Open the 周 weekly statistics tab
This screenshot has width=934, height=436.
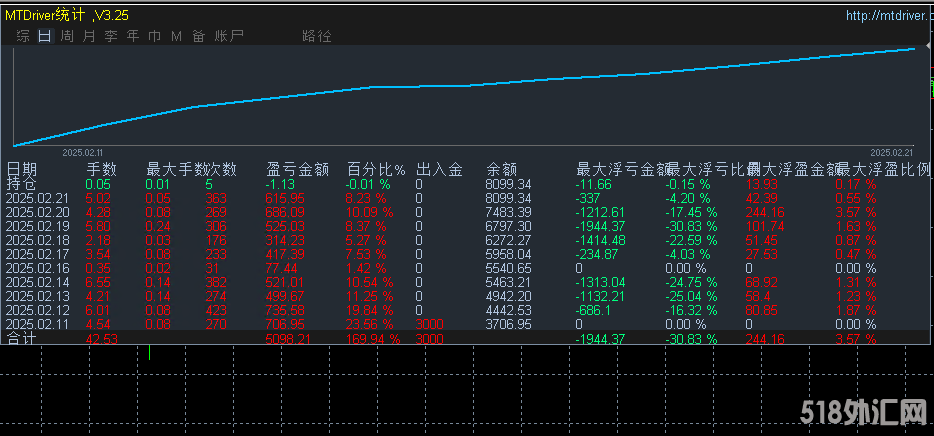[66, 36]
